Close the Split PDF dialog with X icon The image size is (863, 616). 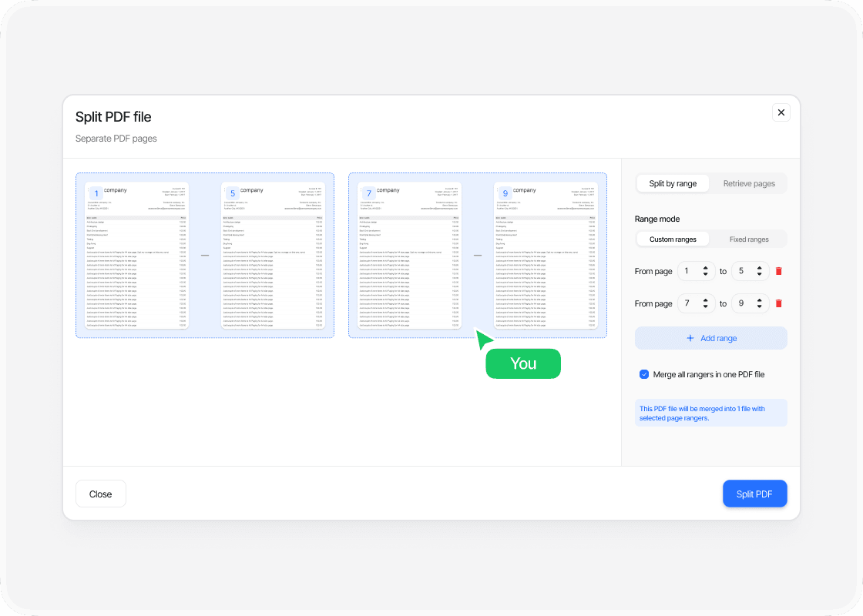[x=781, y=112]
